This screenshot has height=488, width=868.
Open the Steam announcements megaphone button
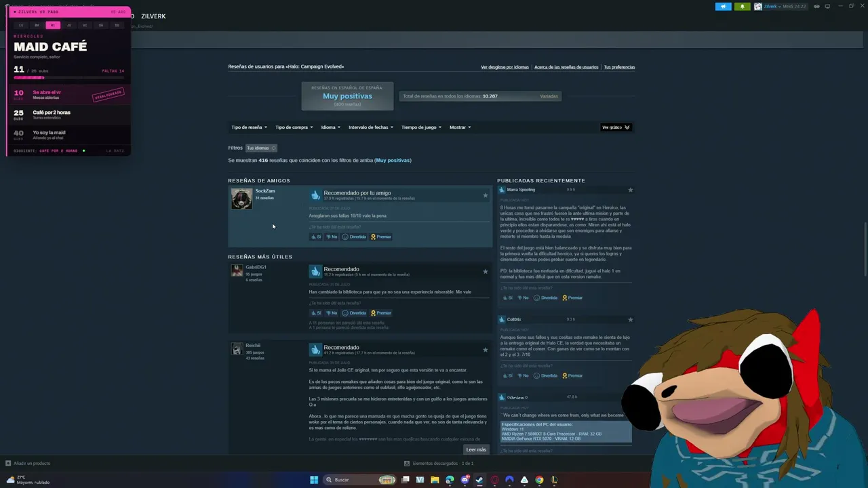pos(724,7)
